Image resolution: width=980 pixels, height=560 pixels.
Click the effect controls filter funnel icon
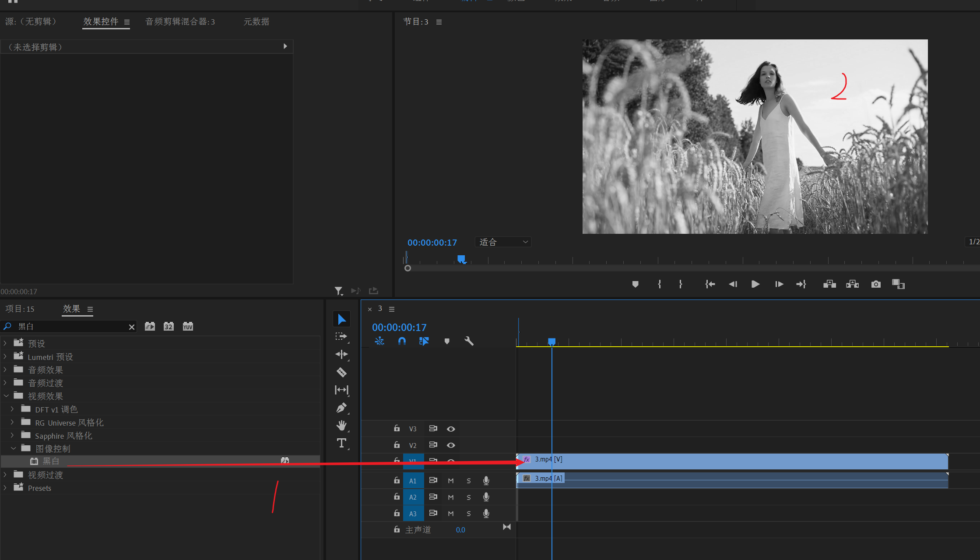pos(338,291)
